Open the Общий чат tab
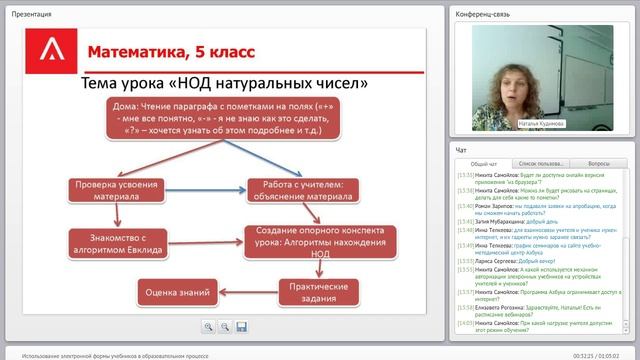The width and height of the screenshot is (640, 360). click(484, 164)
